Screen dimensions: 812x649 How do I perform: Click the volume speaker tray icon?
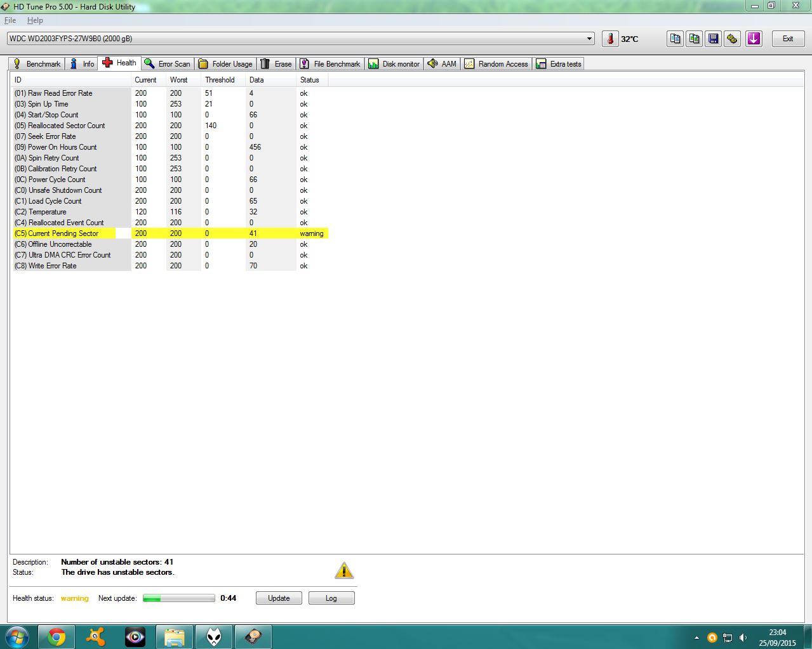click(743, 638)
